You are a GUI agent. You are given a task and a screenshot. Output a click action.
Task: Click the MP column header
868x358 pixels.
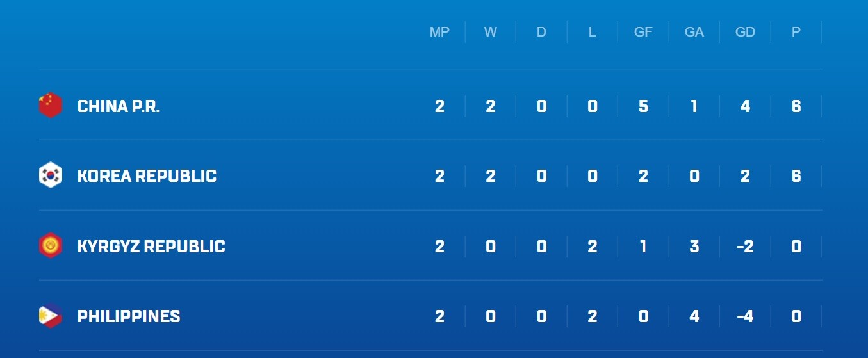click(x=439, y=32)
